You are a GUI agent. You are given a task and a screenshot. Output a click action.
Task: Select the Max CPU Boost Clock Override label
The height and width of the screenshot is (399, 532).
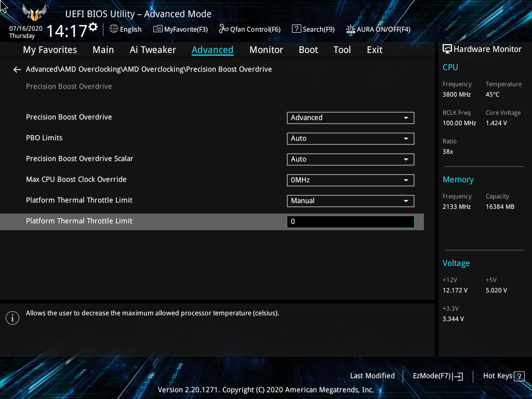pyautogui.click(x=76, y=179)
